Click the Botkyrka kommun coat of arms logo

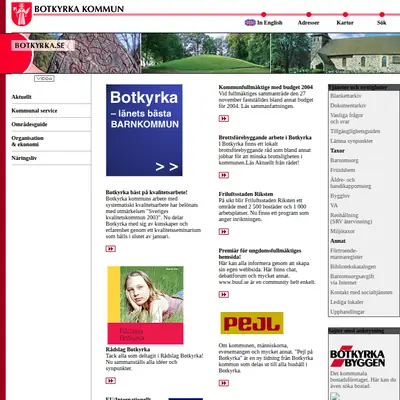click(x=22, y=14)
